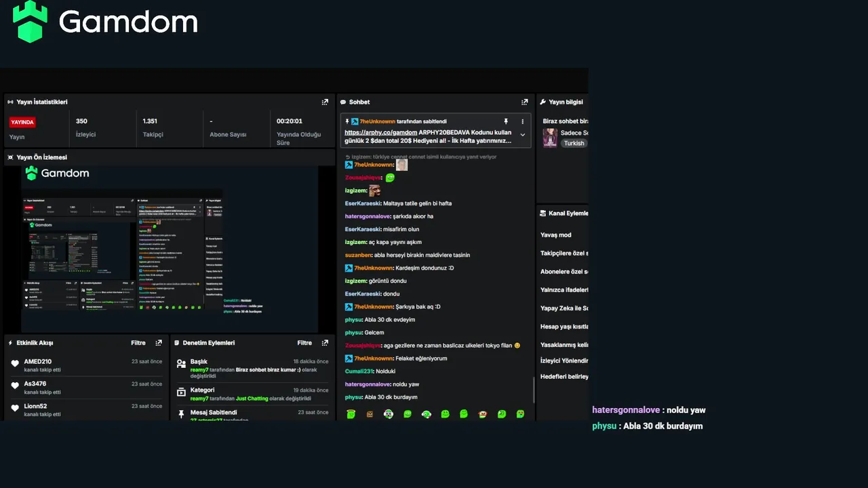Pop out the Sohbet chat panel
Screen dimensions: 868x488
(524, 102)
